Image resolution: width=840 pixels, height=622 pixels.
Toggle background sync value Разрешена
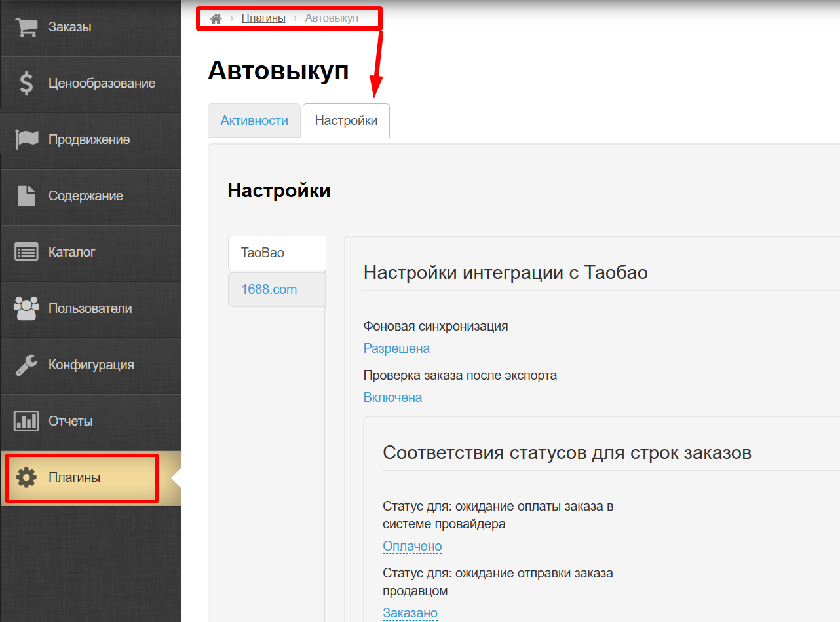[396, 348]
